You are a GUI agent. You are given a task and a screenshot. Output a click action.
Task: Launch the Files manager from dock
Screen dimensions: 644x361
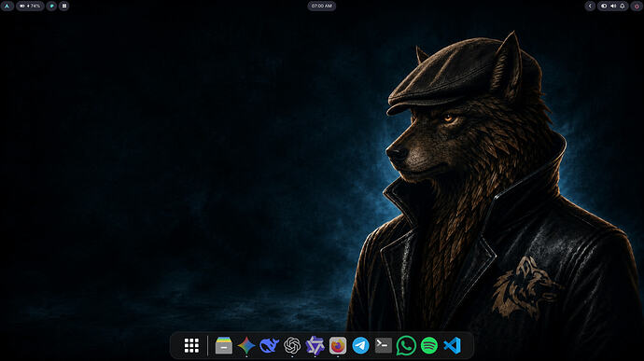pos(223,345)
